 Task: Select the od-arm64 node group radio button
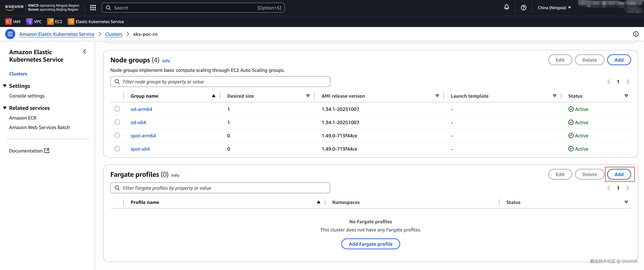117,109
